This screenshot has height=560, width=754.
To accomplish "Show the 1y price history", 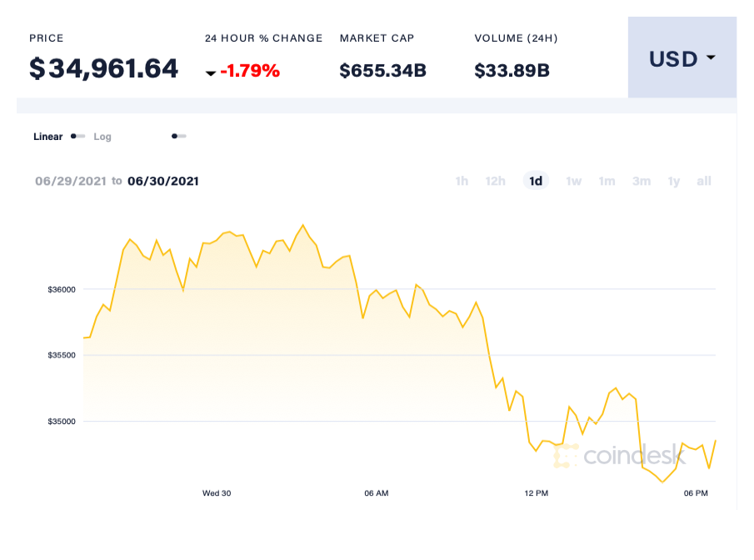I will 674,181.
